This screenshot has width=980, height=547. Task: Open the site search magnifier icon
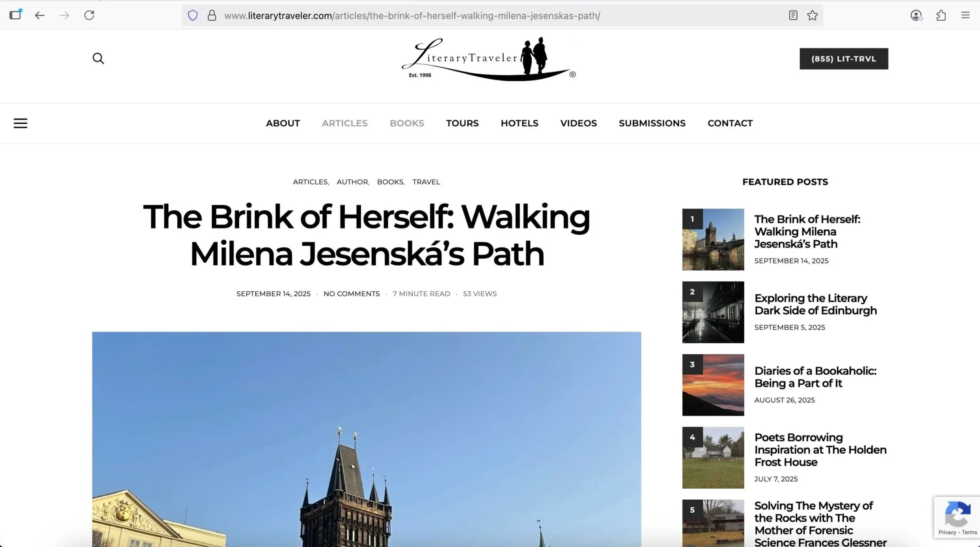click(x=98, y=58)
